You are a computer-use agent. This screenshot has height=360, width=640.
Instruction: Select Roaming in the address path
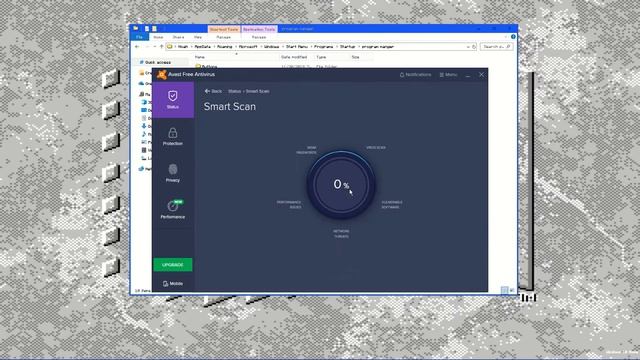point(224,47)
